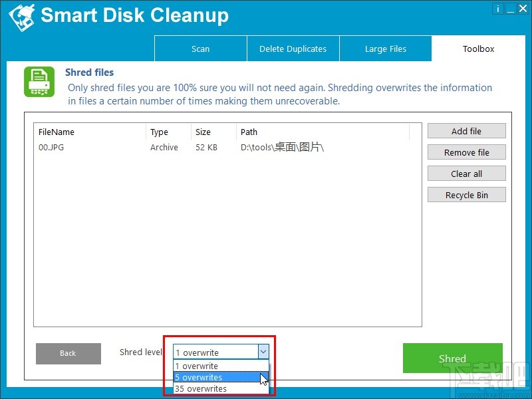Close the Smart Disk Cleanup window
Viewport: 532px width, 399px height.
coord(523,9)
